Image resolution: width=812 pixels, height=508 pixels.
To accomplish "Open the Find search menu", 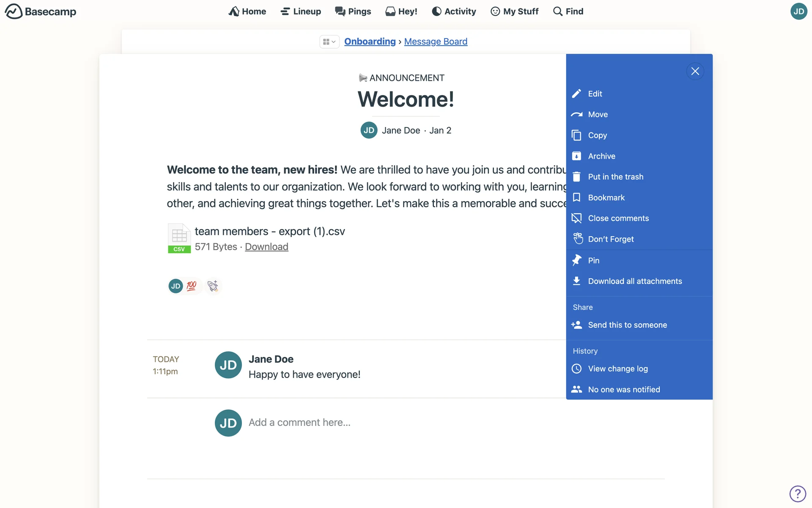I will pos(568,11).
